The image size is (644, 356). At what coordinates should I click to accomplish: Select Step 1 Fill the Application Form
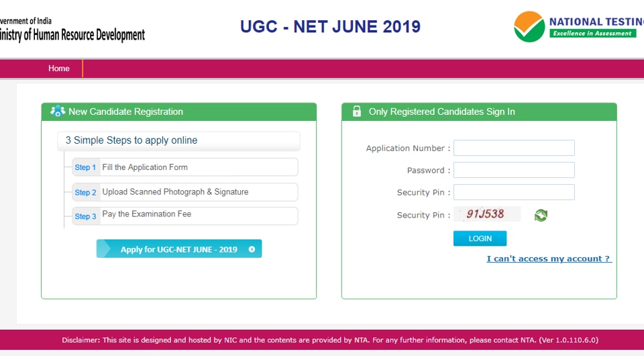[185, 167]
